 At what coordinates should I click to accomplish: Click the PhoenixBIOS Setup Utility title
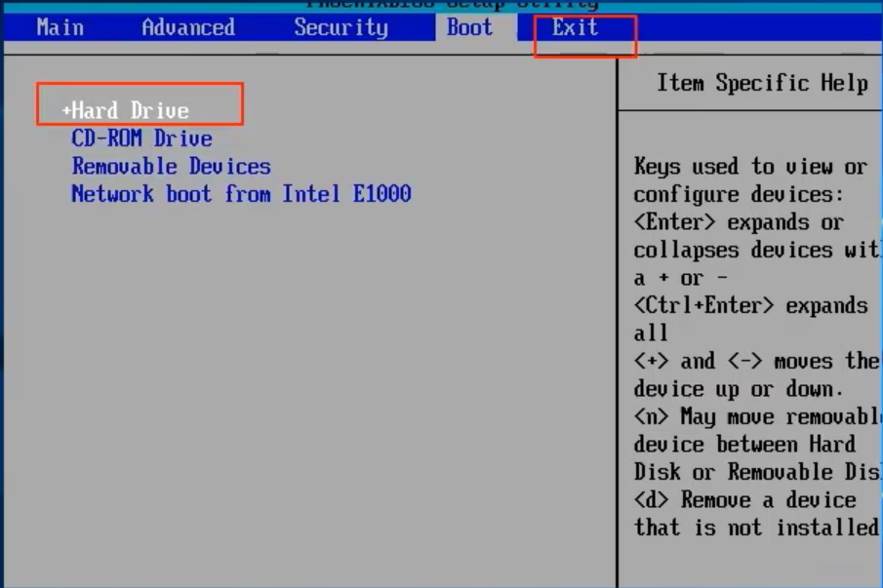click(452, 5)
